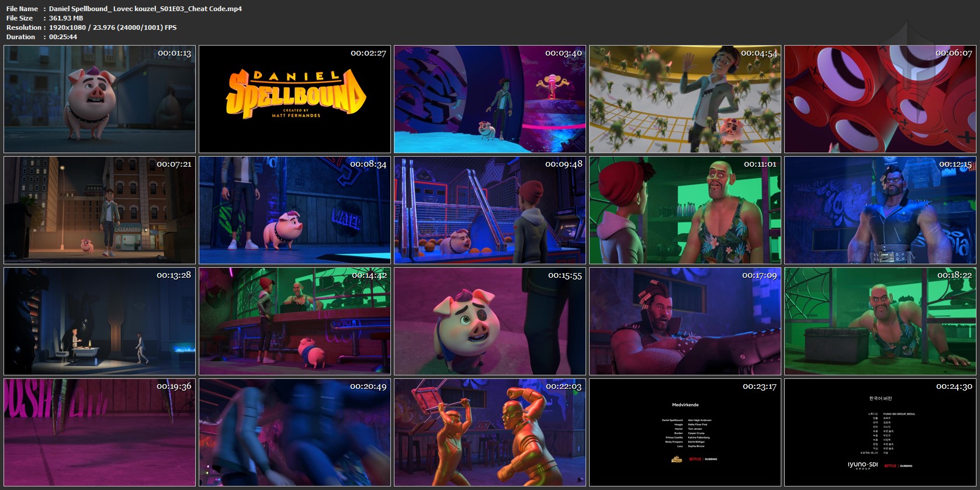The height and width of the screenshot is (490, 980).
Task: Click the frame timestamped 00:09:48
Action: pyautogui.click(x=490, y=210)
